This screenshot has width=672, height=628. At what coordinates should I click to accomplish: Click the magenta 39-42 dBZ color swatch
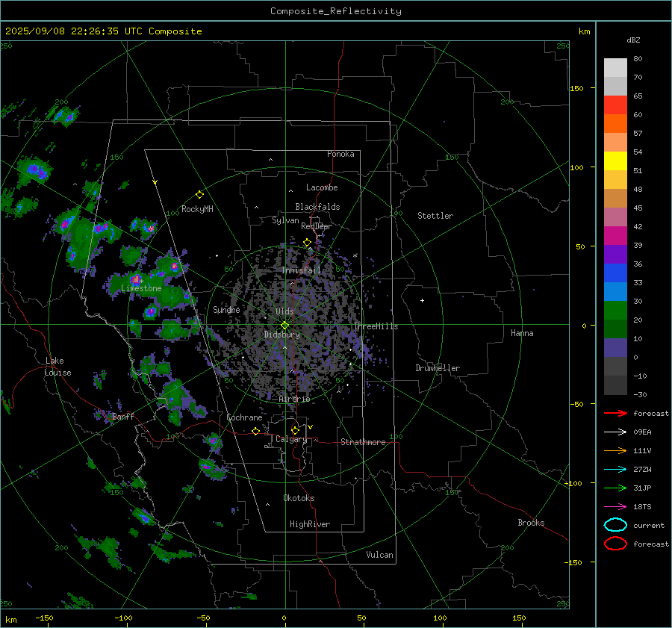(615, 235)
